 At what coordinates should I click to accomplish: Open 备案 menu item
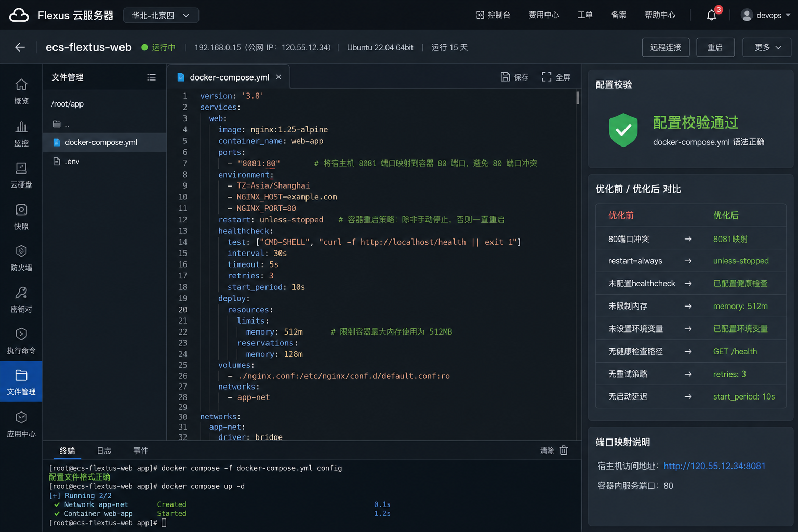coord(619,15)
